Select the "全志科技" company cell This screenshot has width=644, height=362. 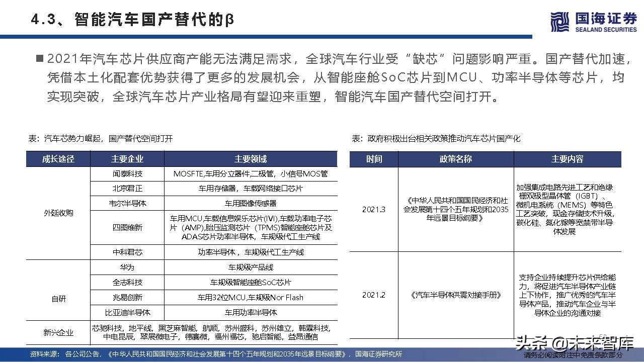click(127, 282)
